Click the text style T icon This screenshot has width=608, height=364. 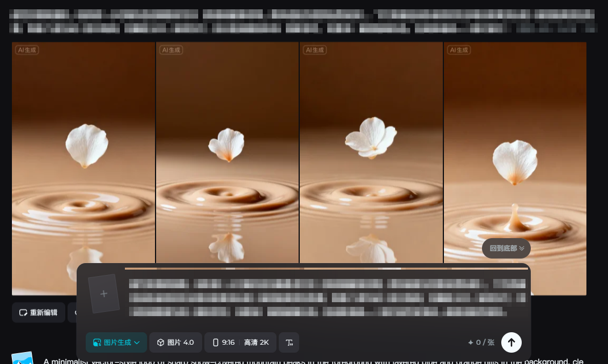(x=289, y=342)
